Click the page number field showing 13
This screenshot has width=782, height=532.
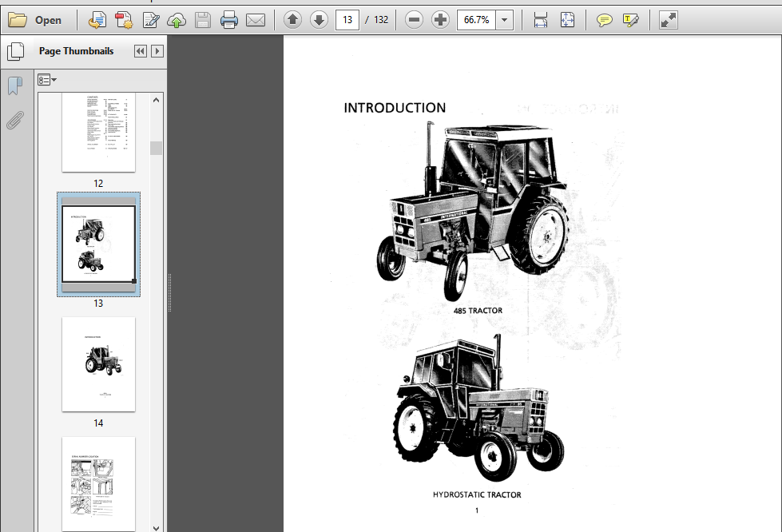(347, 20)
